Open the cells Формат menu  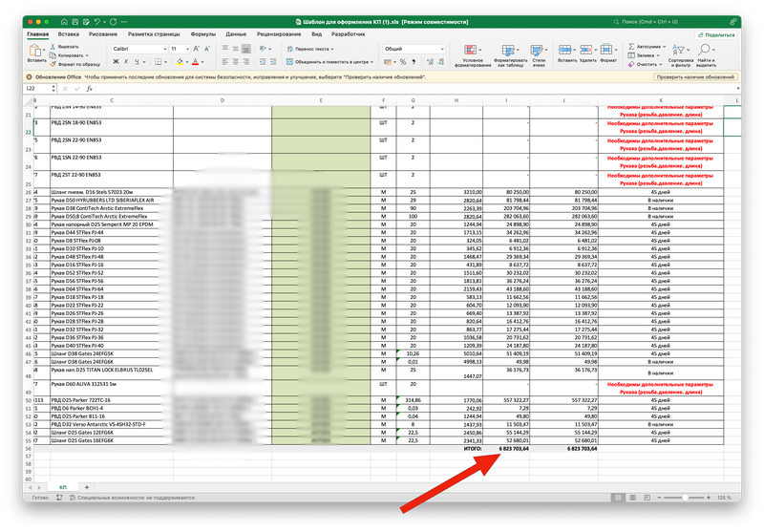point(608,53)
